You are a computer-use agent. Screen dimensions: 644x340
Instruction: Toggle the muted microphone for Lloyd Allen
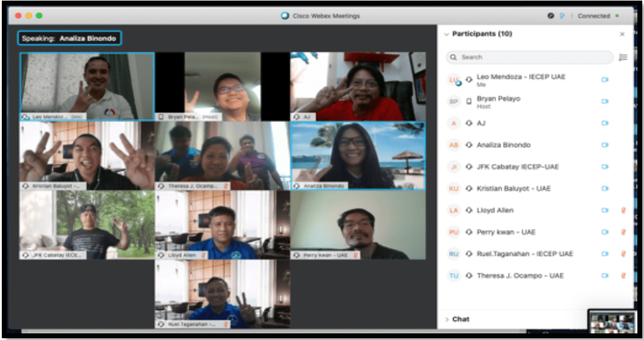click(623, 210)
